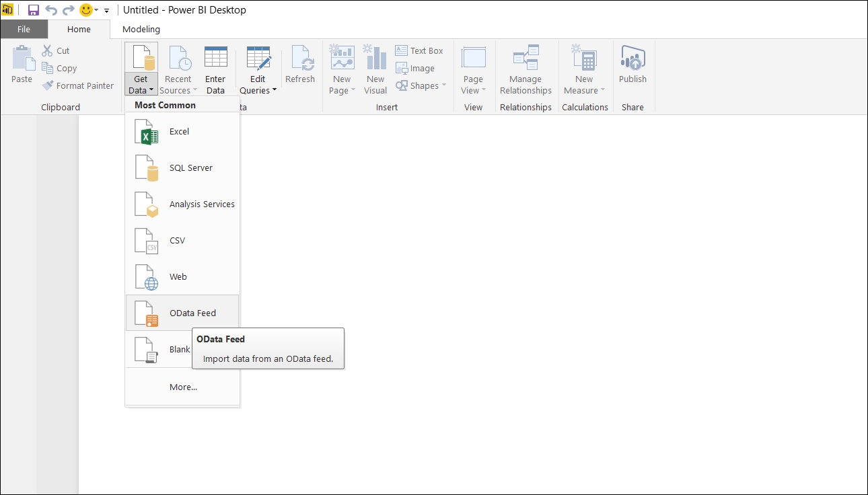Click the Cut scissors button
The width and height of the screenshot is (868, 495).
pos(56,50)
